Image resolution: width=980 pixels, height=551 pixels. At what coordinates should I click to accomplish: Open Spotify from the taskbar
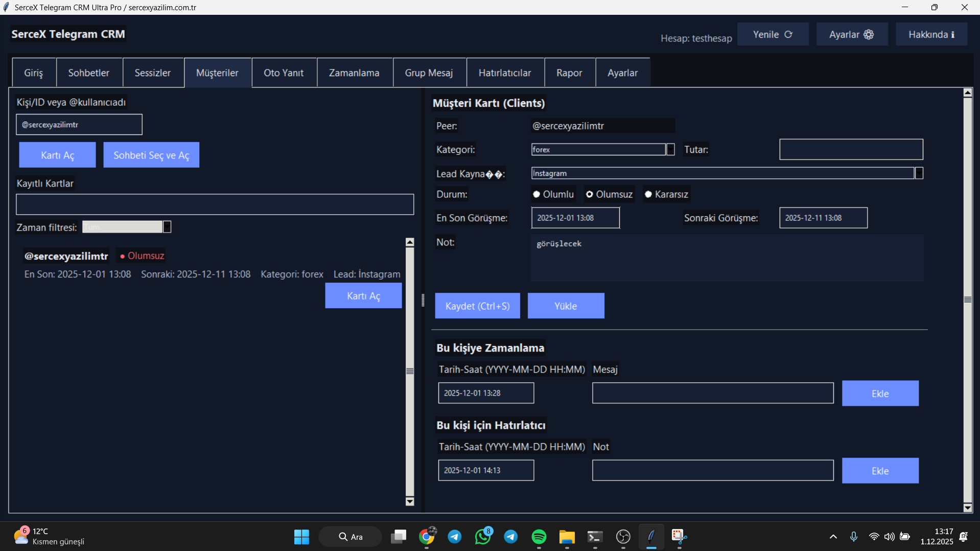pos(539,537)
